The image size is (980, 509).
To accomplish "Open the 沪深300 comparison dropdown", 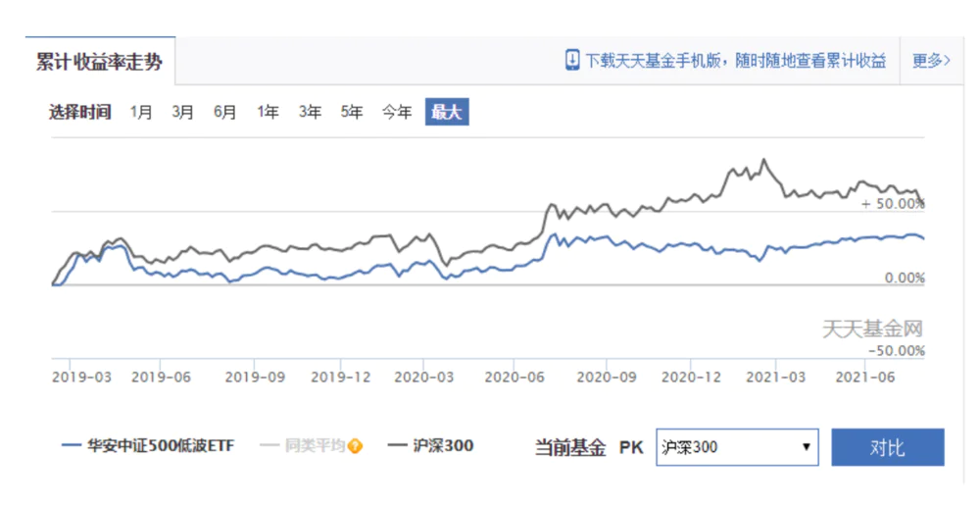I will coord(736,447).
